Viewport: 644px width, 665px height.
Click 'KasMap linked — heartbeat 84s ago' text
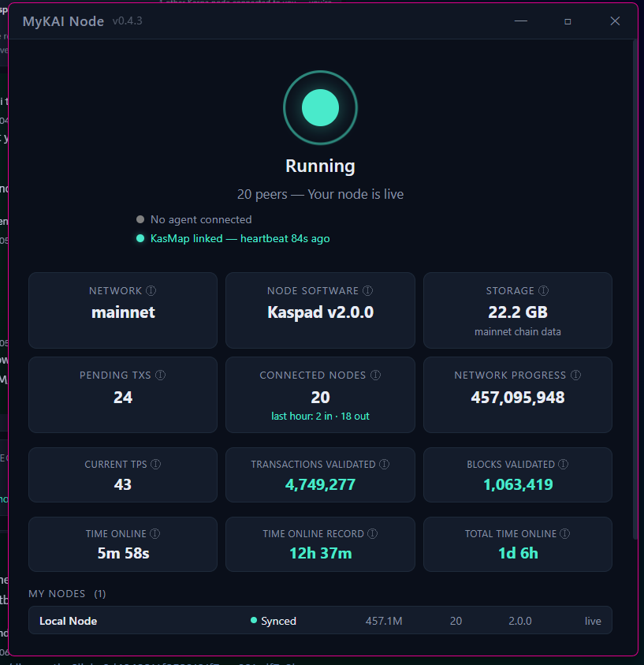240,238
